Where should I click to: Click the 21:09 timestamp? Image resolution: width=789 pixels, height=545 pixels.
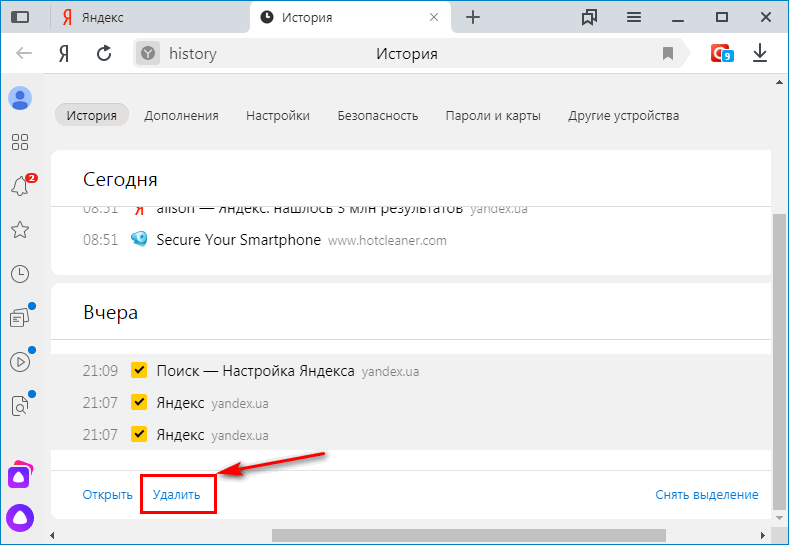point(100,371)
